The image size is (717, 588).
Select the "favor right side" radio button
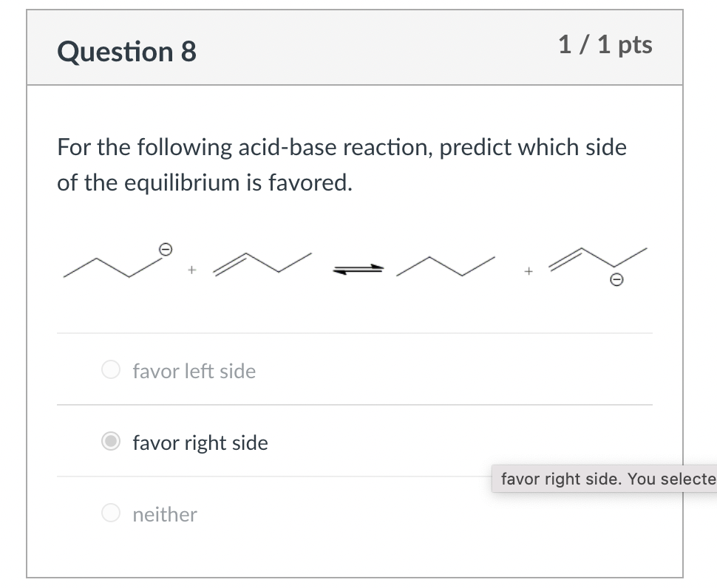pos(110,442)
